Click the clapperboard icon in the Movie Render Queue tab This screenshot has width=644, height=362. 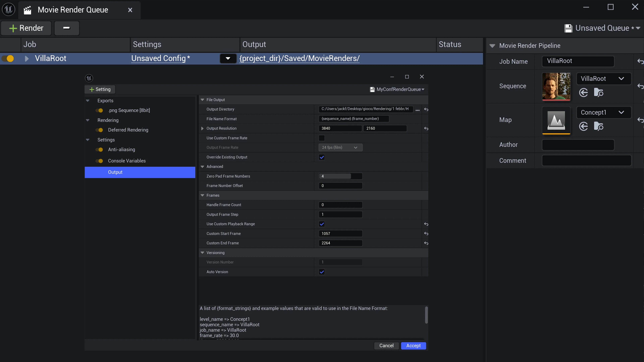[28, 10]
